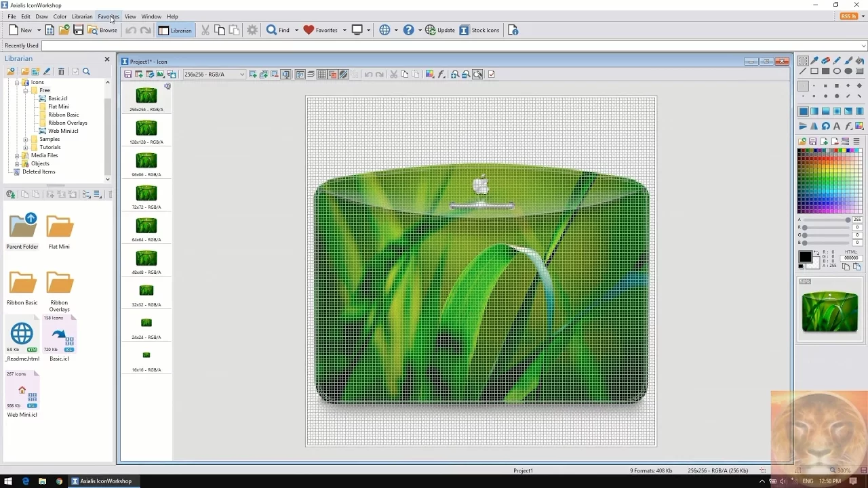Click the black foreground color swatch

806,257
